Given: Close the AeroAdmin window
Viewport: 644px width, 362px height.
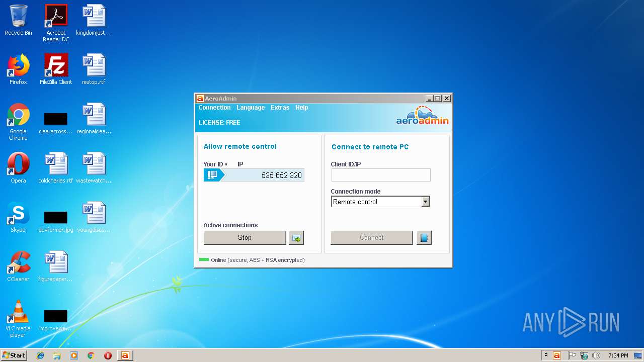Looking at the screenshot, I should 447,99.
